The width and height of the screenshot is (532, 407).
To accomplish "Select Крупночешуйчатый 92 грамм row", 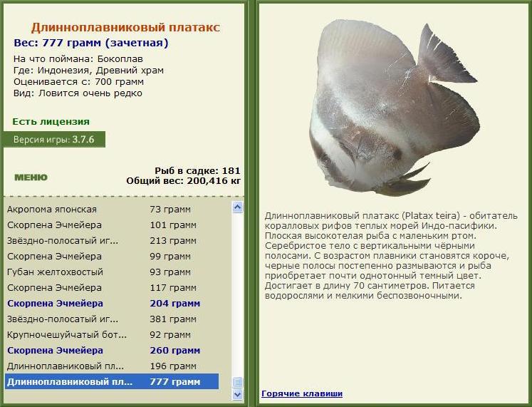I will point(112,335).
